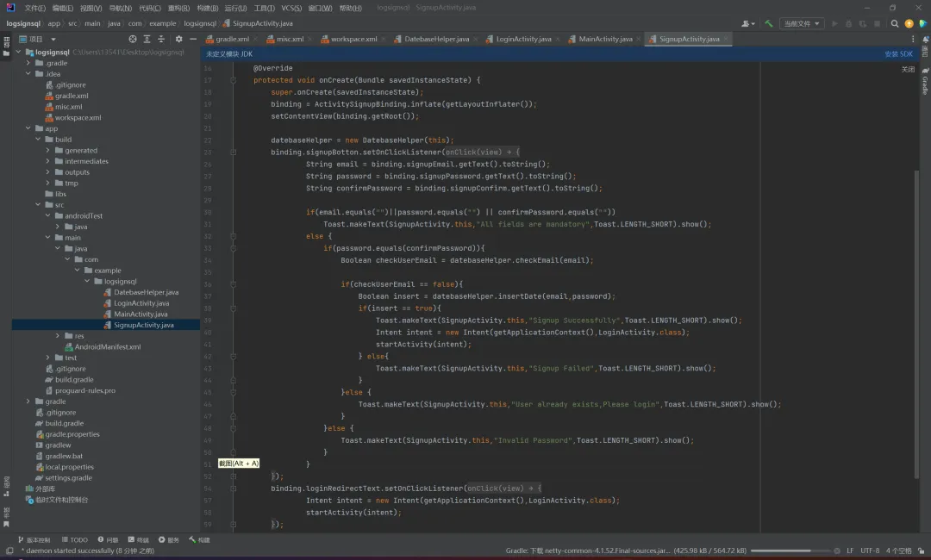931x560 pixels.
Task: Hide the project panel with minus icon
Action: click(192, 39)
